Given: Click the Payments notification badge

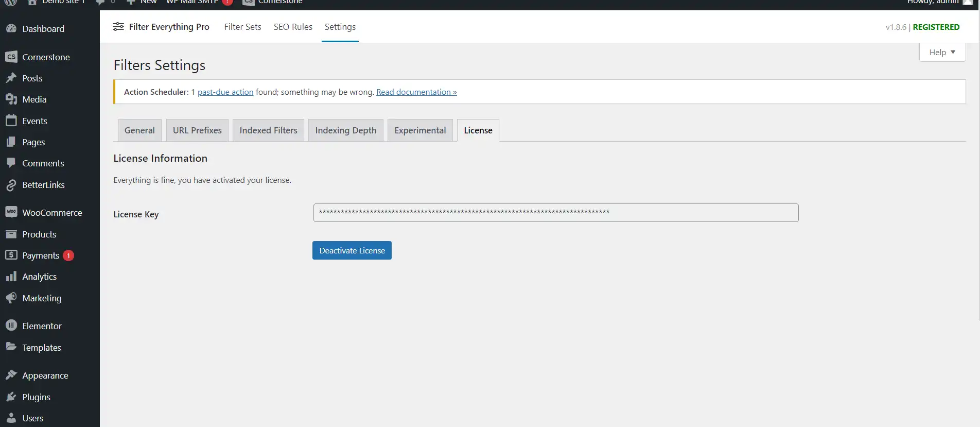Looking at the screenshot, I should [68, 255].
